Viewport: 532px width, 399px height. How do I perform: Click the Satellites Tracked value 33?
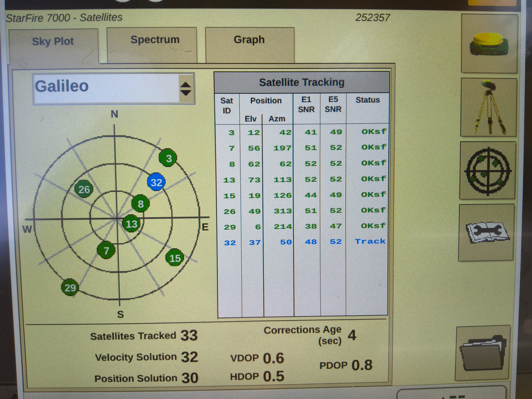pyautogui.click(x=189, y=335)
